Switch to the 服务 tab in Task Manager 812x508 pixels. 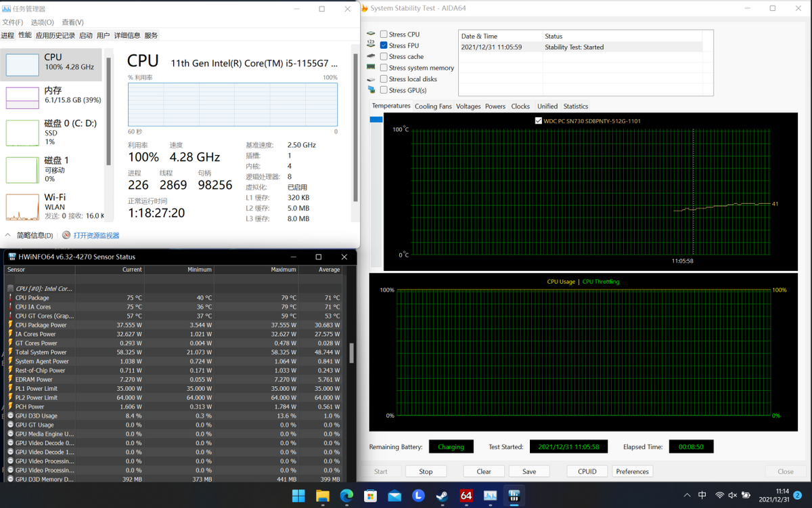[x=151, y=35]
